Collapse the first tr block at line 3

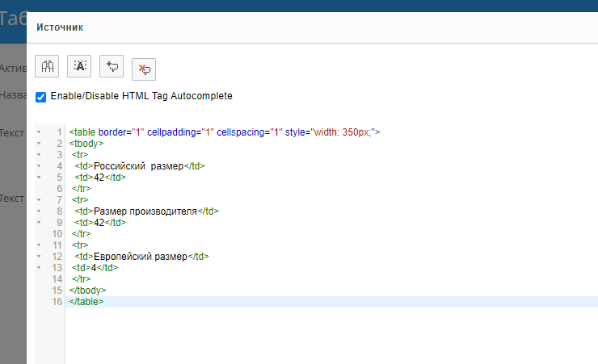tap(38, 154)
